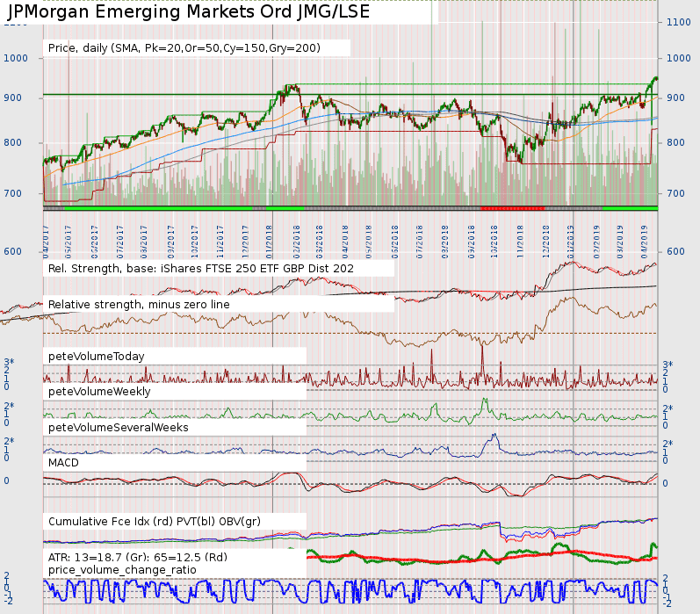Image resolution: width=700 pixels, height=614 pixels.
Task: Click the 1000 value on left price axis
Action: pyautogui.click(x=16, y=58)
